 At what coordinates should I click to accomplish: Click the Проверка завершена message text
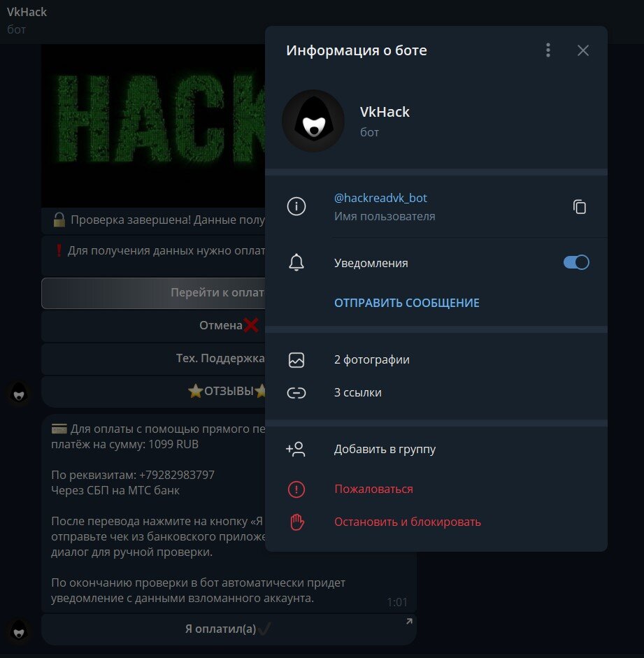[x=167, y=220]
